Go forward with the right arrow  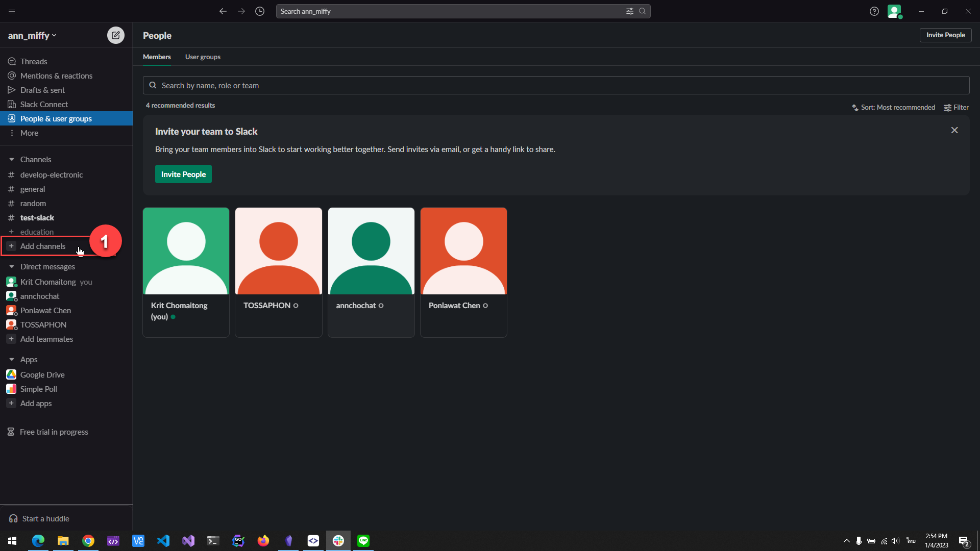tap(241, 11)
